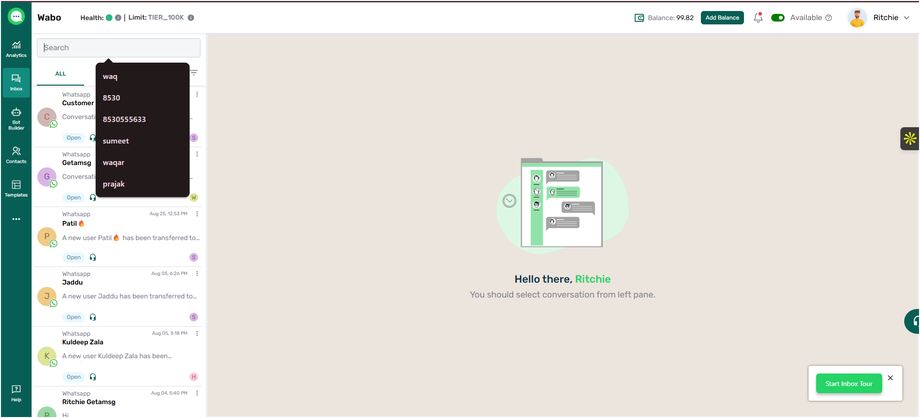Click the headset icon on Patil's row
920x418 pixels.
point(93,257)
